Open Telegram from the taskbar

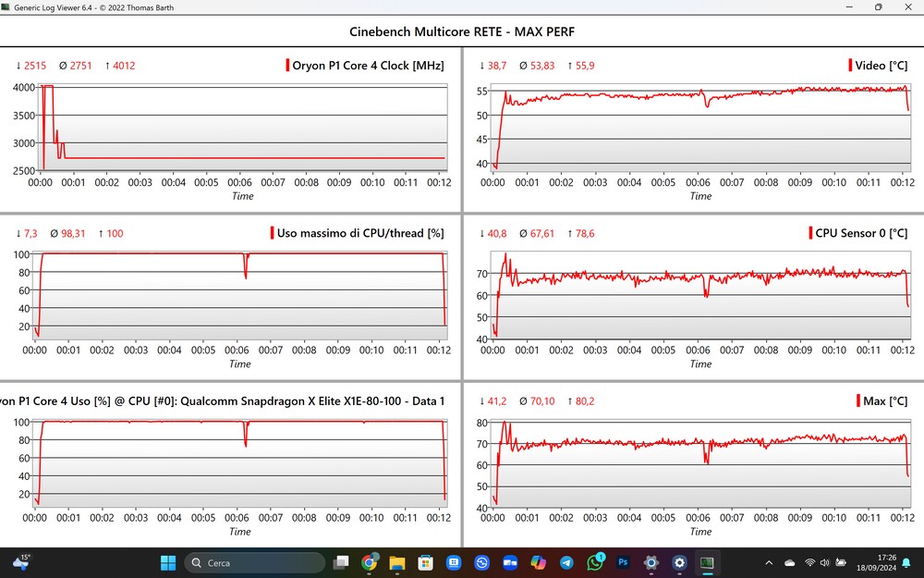pyautogui.click(x=566, y=562)
